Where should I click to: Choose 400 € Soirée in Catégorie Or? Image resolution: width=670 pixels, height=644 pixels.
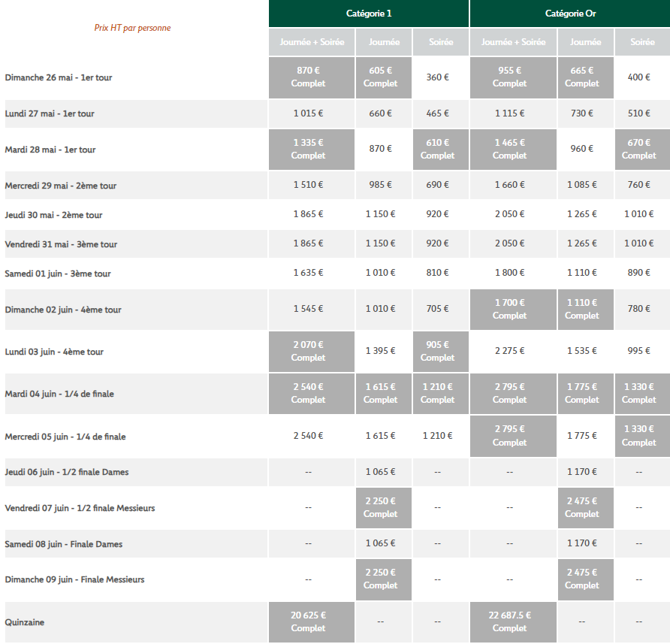[638, 77]
